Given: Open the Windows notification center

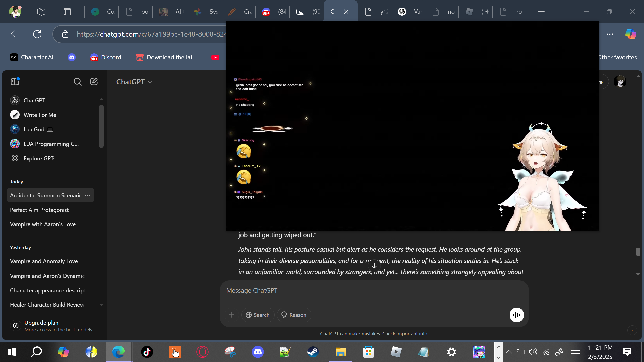Looking at the screenshot, I should (627, 352).
